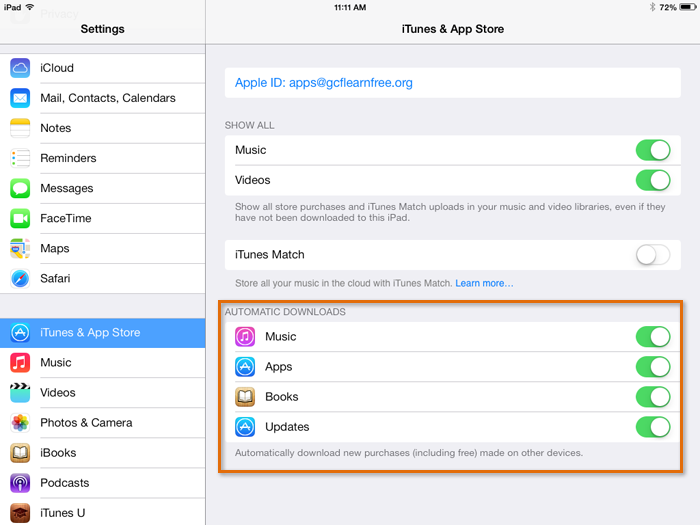Tap the 72% battery percentage
Screen dimensions: 700x525
[668, 7]
